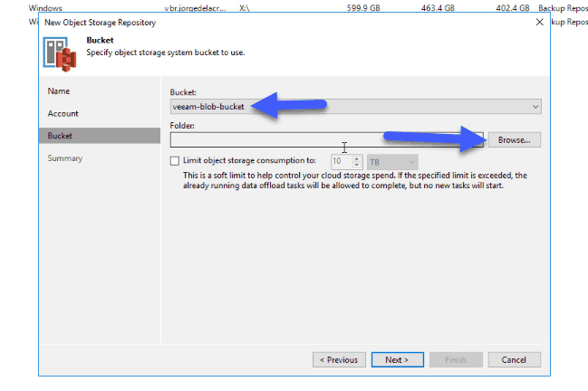Click into the Folder input field
588x391 pixels.
pos(327,140)
